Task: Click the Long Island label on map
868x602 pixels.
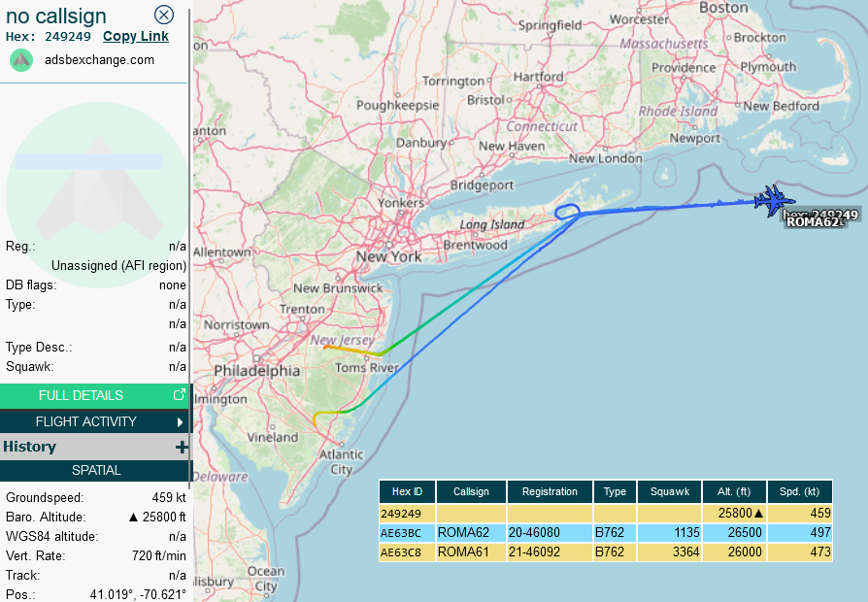Action: pyautogui.click(x=492, y=224)
